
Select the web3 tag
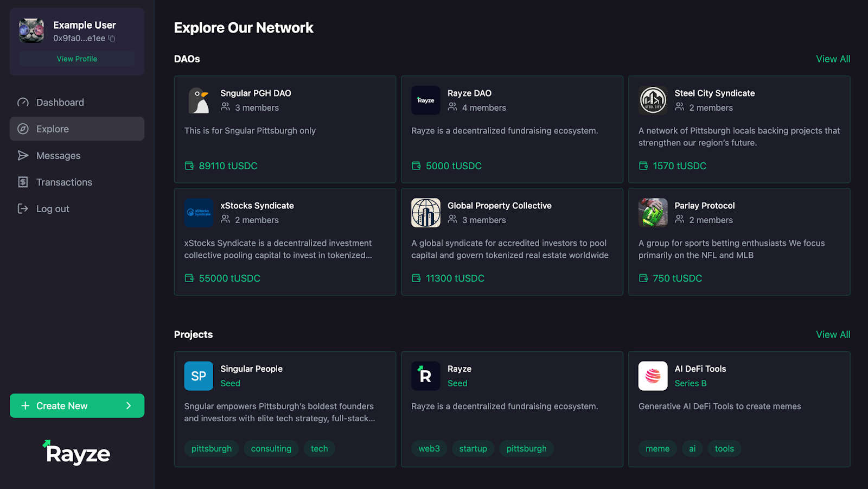pyautogui.click(x=429, y=449)
